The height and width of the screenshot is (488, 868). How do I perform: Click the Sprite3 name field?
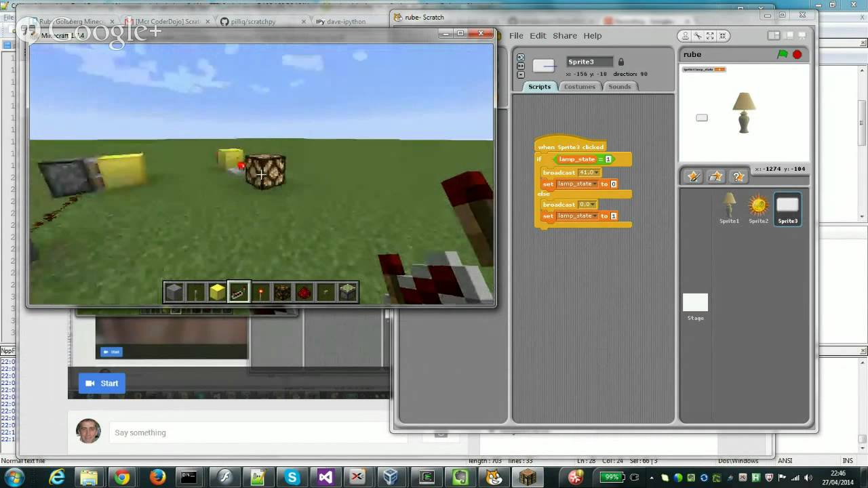point(589,62)
